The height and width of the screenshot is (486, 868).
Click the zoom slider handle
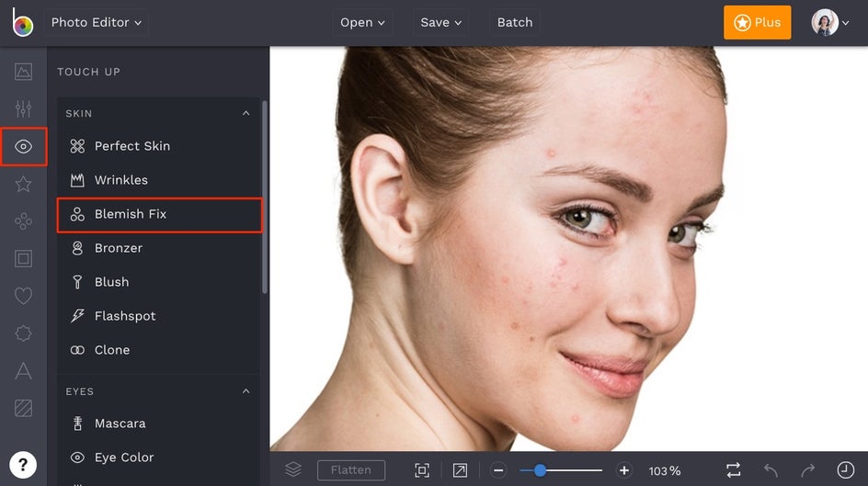click(x=540, y=470)
